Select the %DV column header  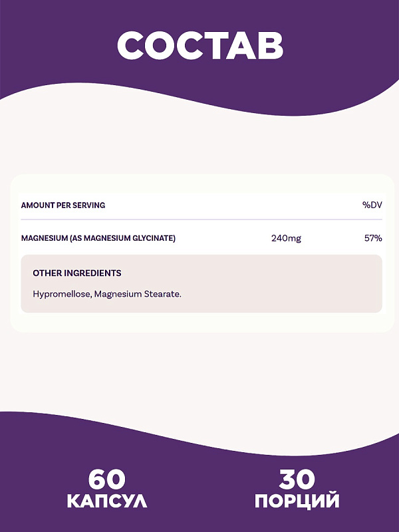pyautogui.click(x=372, y=205)
